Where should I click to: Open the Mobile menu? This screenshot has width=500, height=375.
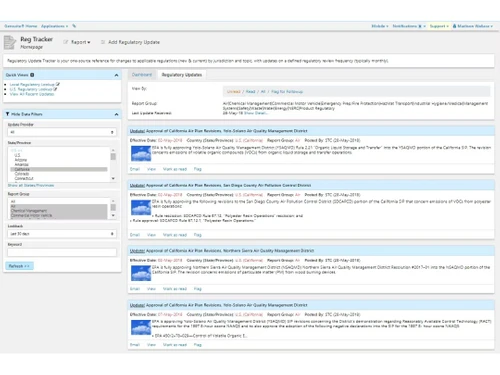380,26
